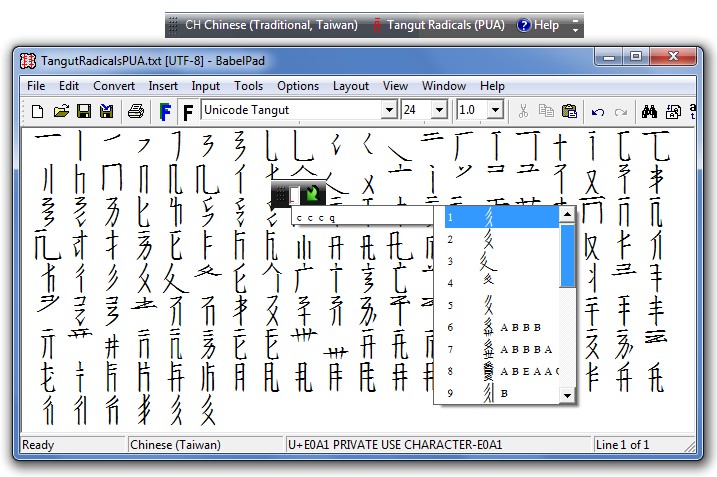Viewport: 717px width, 477px height.
Task: Expand the font size 24 dropdown
Action: pyautogui.click(x=439, y=110)
